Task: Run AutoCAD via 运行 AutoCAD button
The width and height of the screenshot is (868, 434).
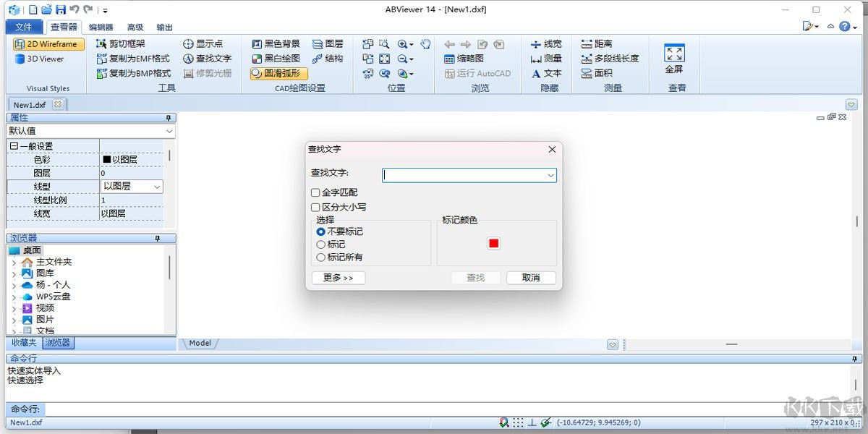Action: (479, 73)
